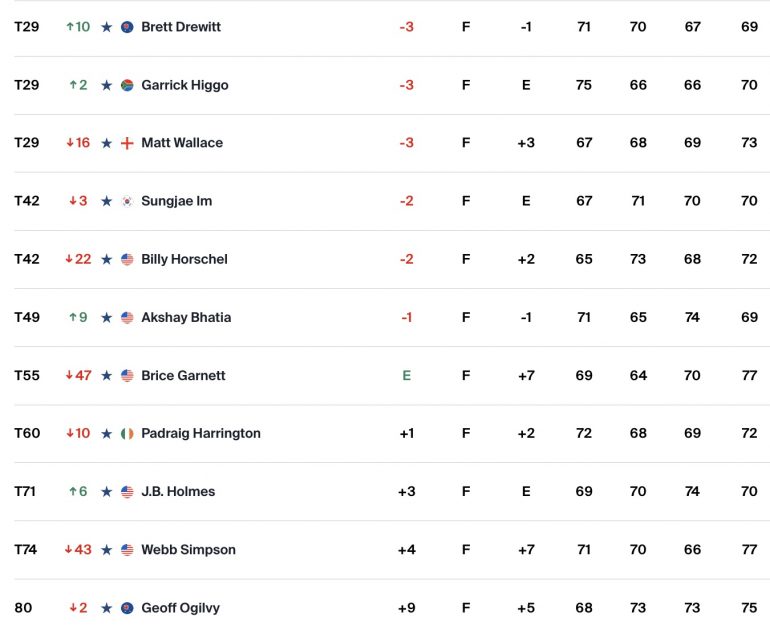This screenshot has height=637, width=770.
Task: Click the star icon beside Billy Horschel
Action: coord(107,259)
